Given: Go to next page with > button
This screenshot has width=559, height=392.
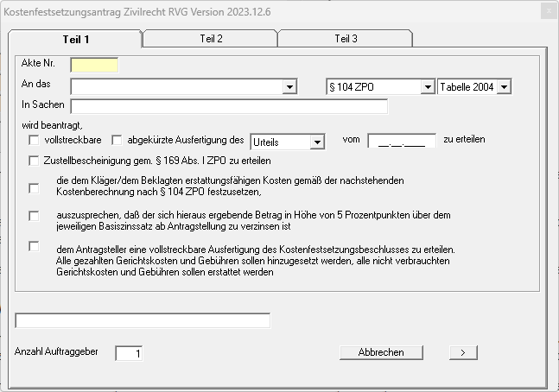Looking at the screenshot, I should [463, 352].
